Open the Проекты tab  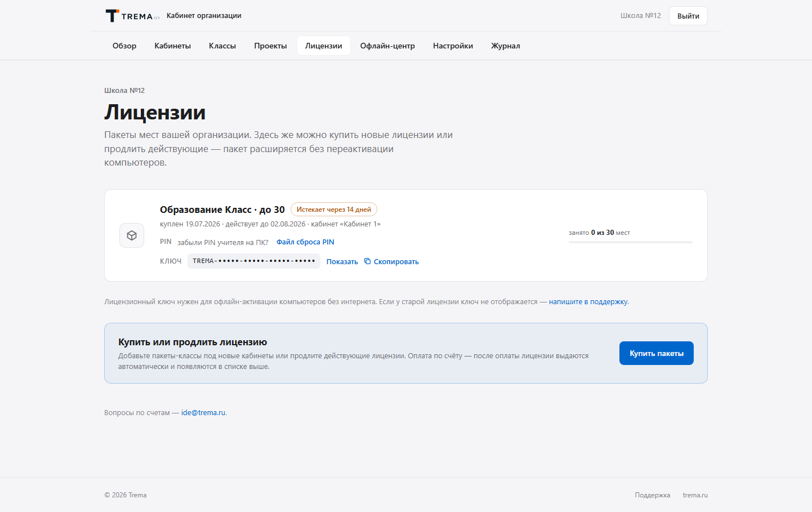point(270,46)
